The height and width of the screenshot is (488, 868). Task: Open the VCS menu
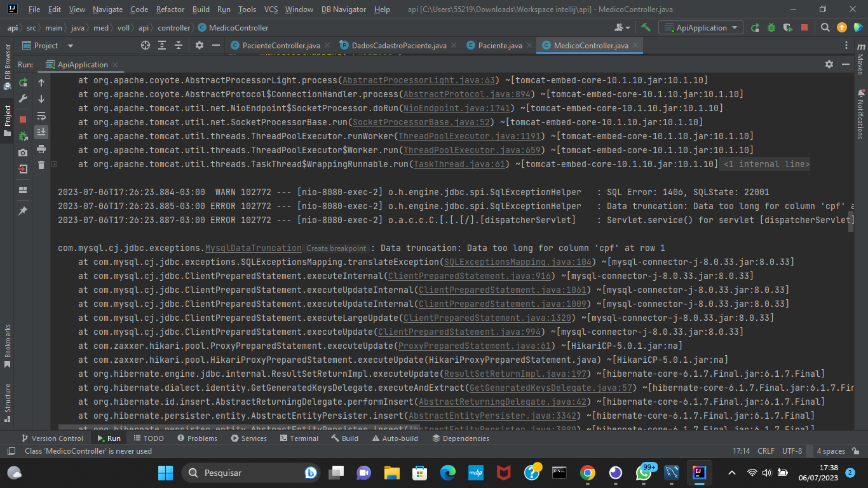pos(271,10)
